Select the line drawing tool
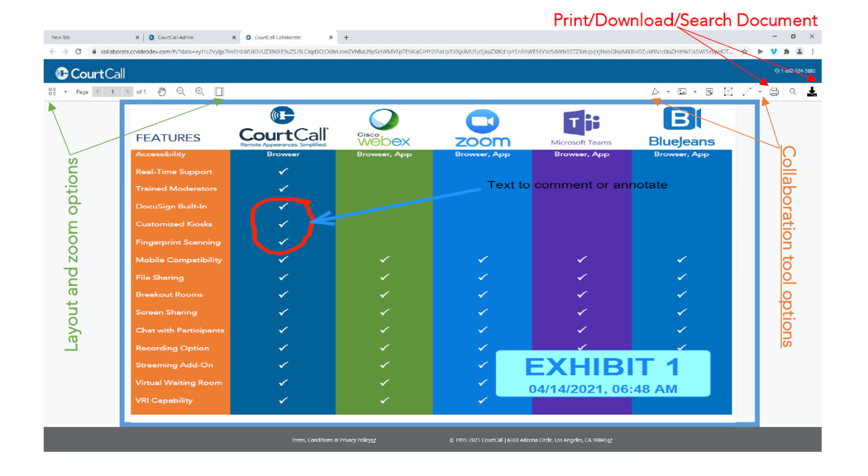Screen dimensions: 868x476 747,92
